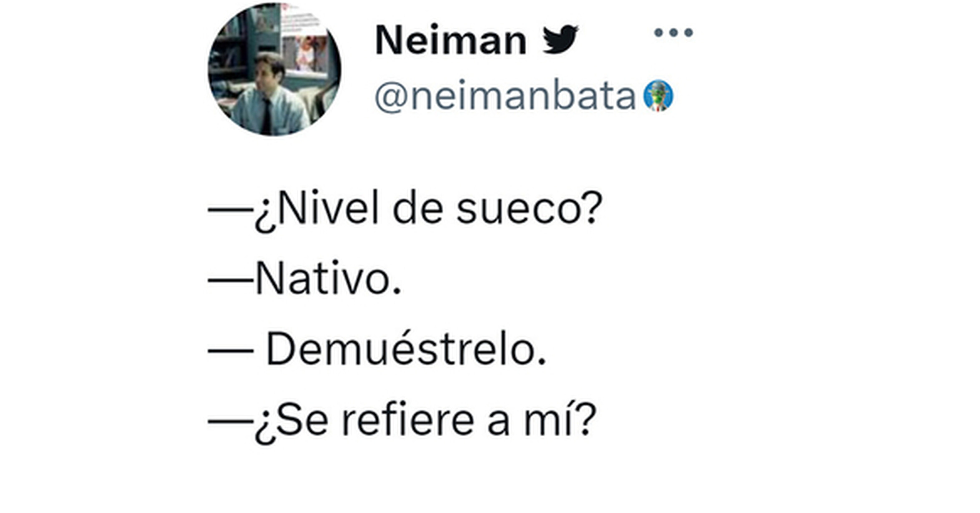Click the Twitter bird icon beside Neiman

point(560,40)
